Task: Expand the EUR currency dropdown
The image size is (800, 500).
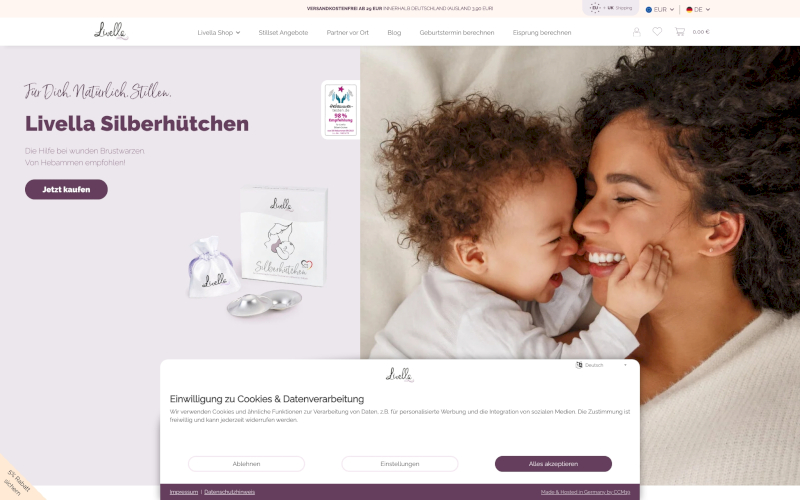Action: [x=660, y=9]
